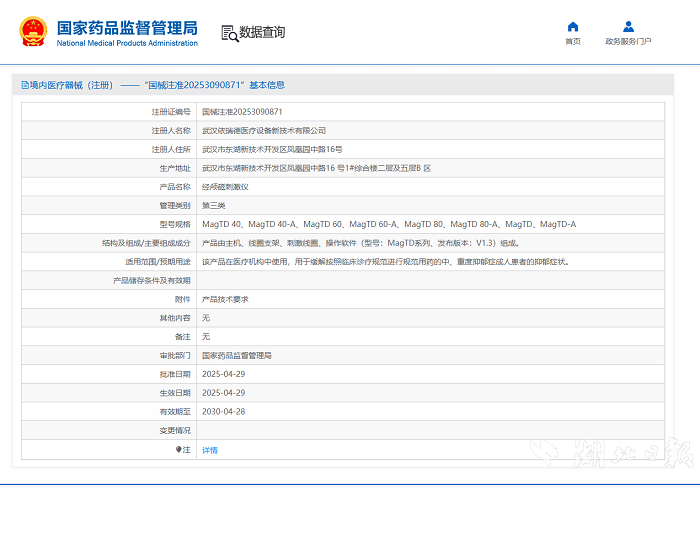
Task: Click the MagTD 40 model specification cell
Action: click(x=389, y=224)
